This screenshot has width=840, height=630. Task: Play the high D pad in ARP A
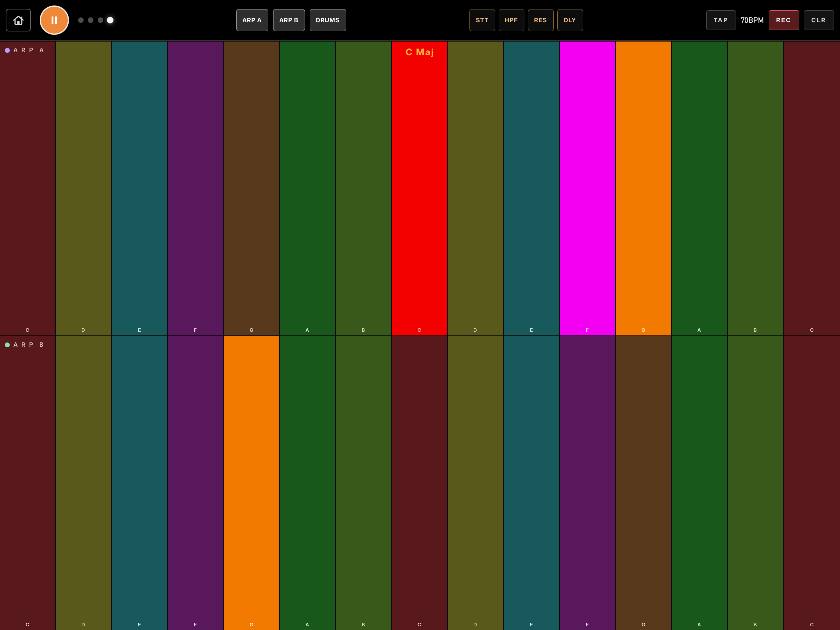click(x=475, y=188)
